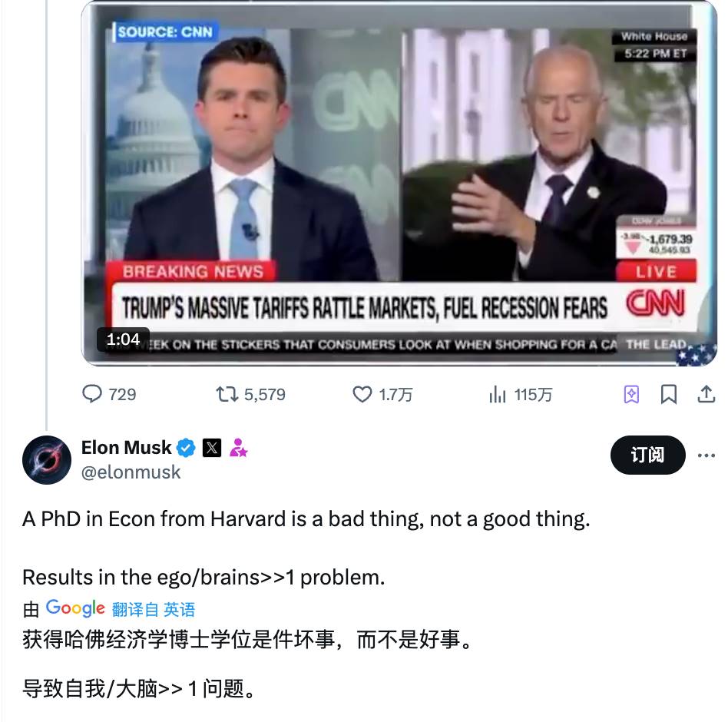Open replies via the 729 comment icon
The height and width of the screenshot is (722, 728).
tap(92, 394)
